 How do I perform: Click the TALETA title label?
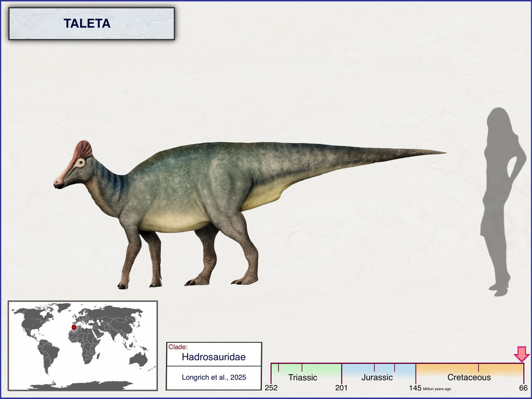87,24
